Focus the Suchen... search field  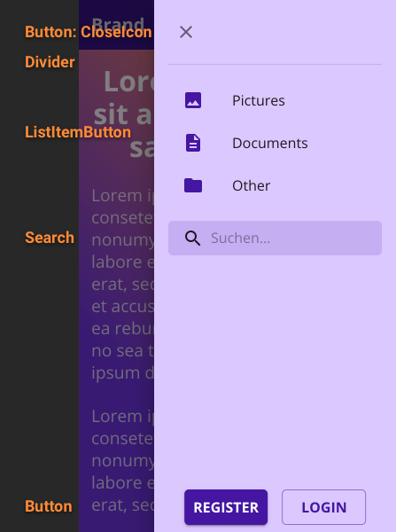tap(275, 239)
